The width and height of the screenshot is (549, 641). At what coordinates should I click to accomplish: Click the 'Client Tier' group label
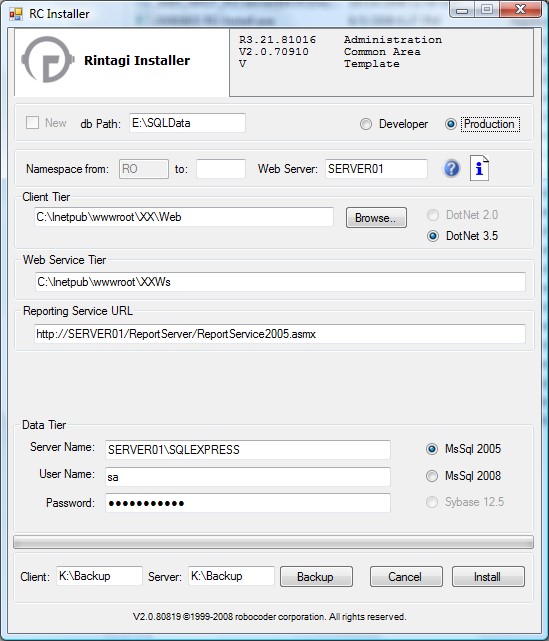tap(46, 197)
